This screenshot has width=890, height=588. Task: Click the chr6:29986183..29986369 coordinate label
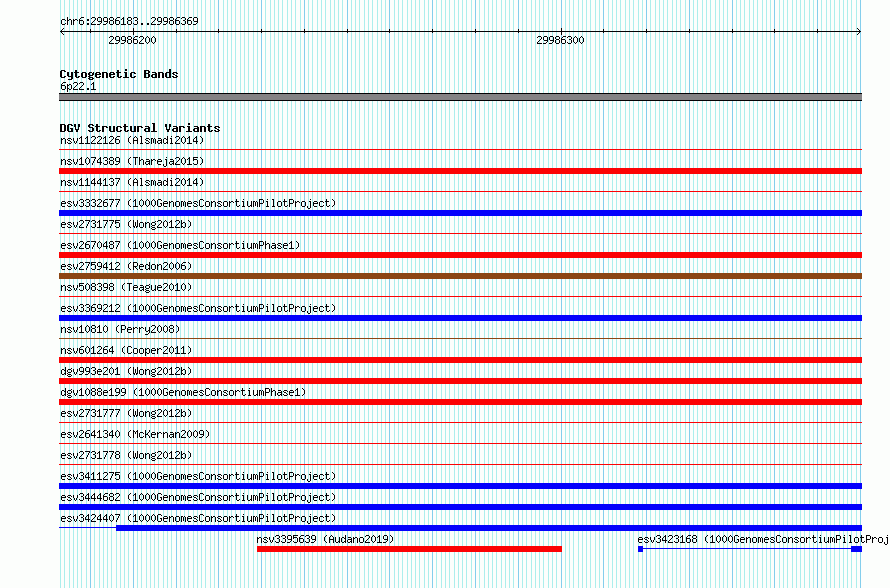pyautogui.click(x=129, y=22)
